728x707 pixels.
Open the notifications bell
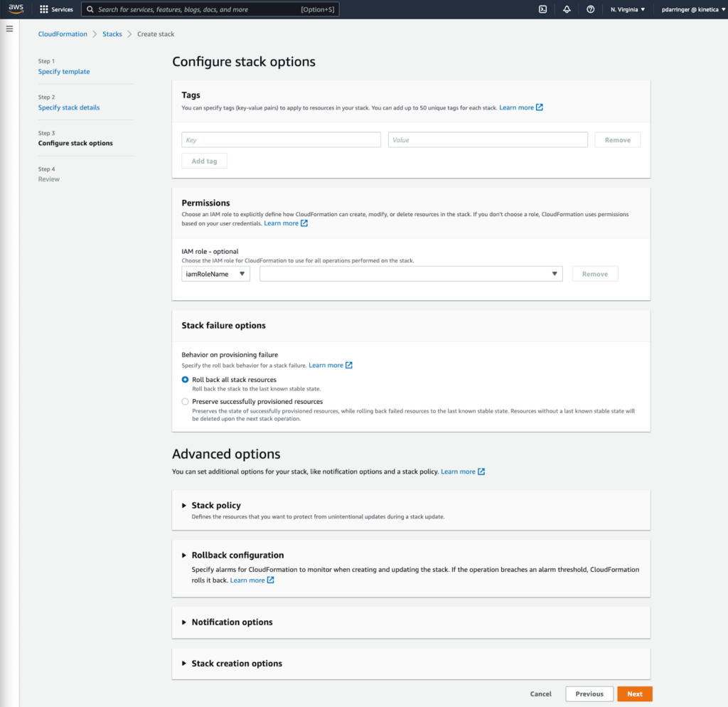(x=567, y=9)
